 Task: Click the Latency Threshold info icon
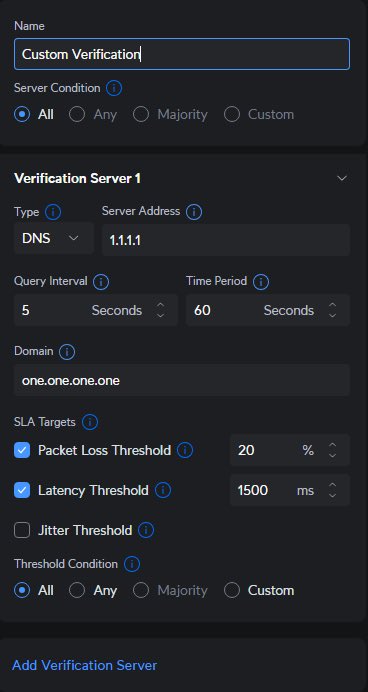tap(163, 490)
